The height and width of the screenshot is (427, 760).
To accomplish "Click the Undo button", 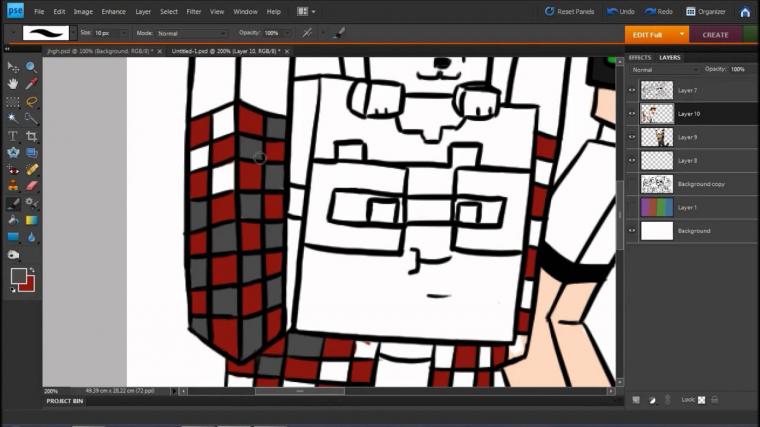I will point(622,12).
